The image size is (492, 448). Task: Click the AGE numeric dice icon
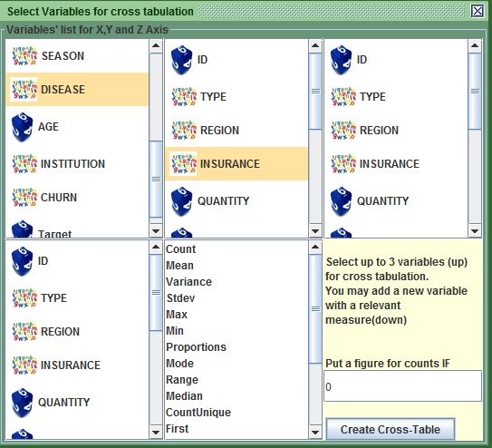coord(23,127)
